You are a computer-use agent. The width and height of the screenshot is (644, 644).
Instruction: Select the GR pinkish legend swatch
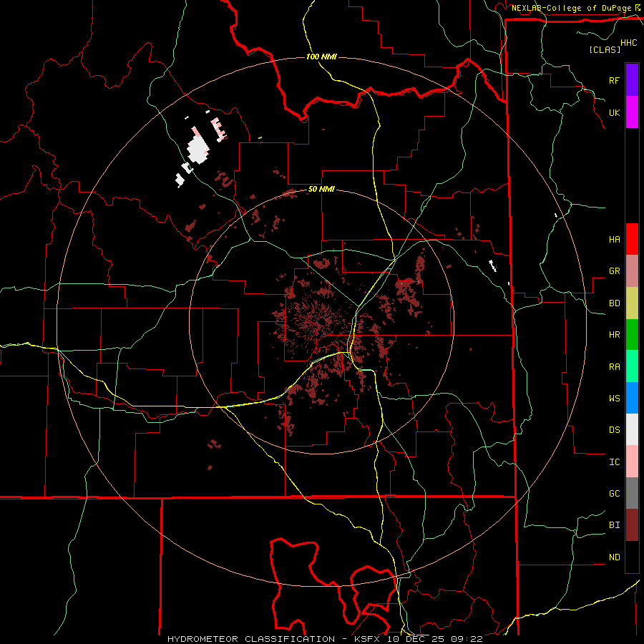pos(632,270)
